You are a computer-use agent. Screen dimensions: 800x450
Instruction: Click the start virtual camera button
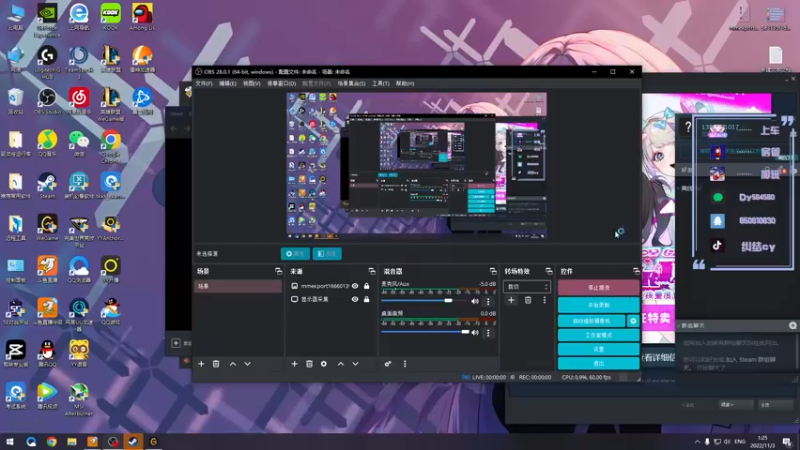[592, 321]
